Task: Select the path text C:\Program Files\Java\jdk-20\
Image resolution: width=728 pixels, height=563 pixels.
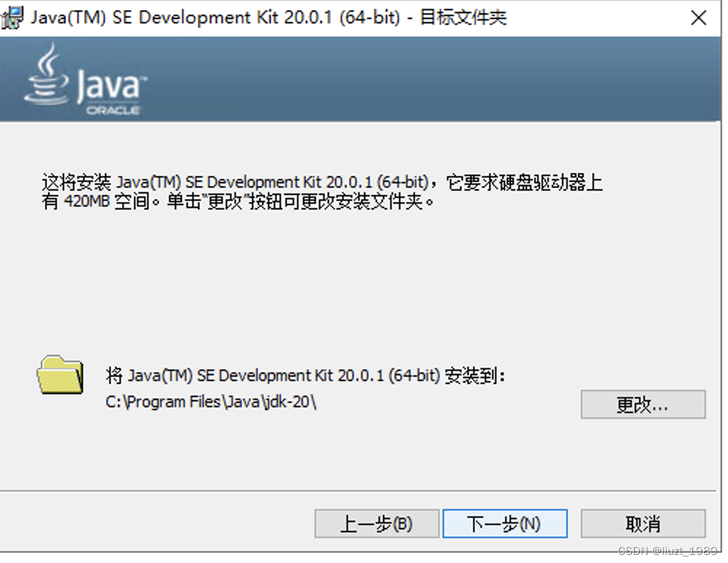Action: tap(211, 402)
